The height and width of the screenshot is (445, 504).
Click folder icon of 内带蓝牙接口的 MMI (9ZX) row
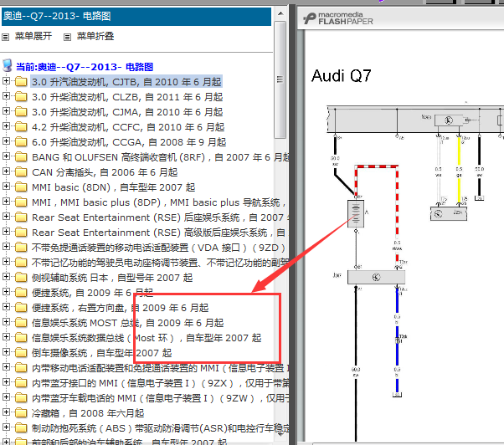21,383
